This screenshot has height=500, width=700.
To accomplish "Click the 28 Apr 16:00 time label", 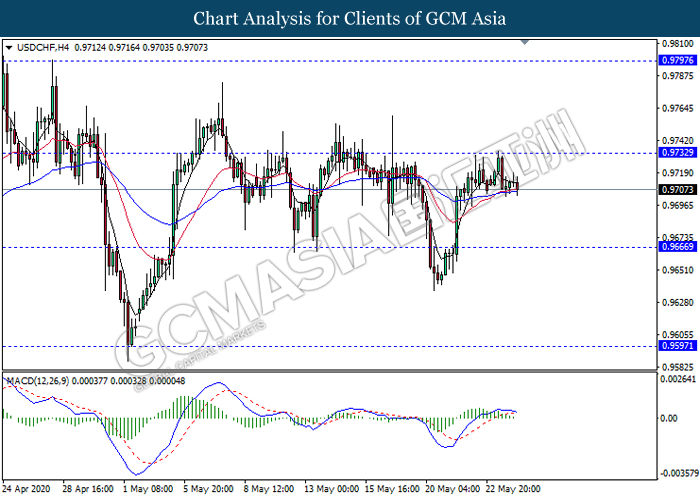I will (x=88, y=489).
